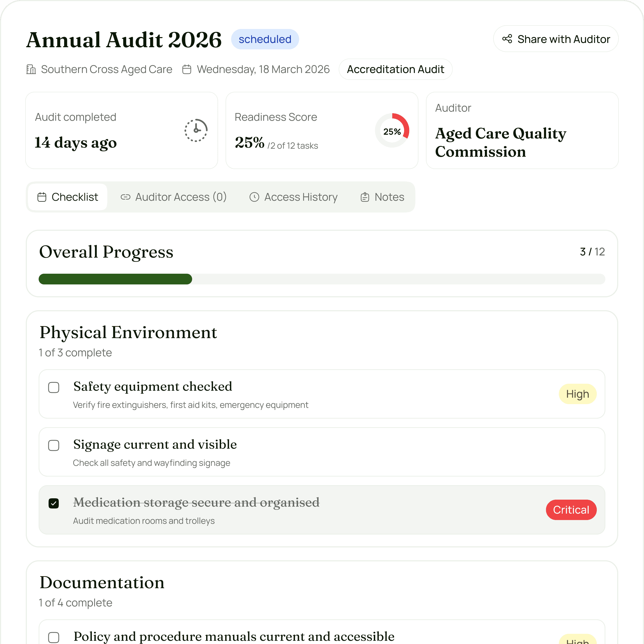Click the dotted clock icon in Audit completed card
The image size is (644, 644).
(196, 130)
